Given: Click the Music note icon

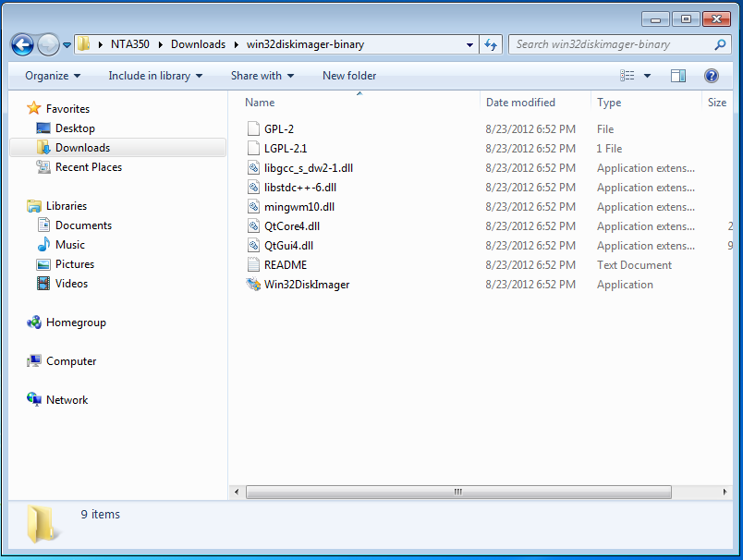Looking at the screenshot, I should pyautogui.click(x=43, y=245).
